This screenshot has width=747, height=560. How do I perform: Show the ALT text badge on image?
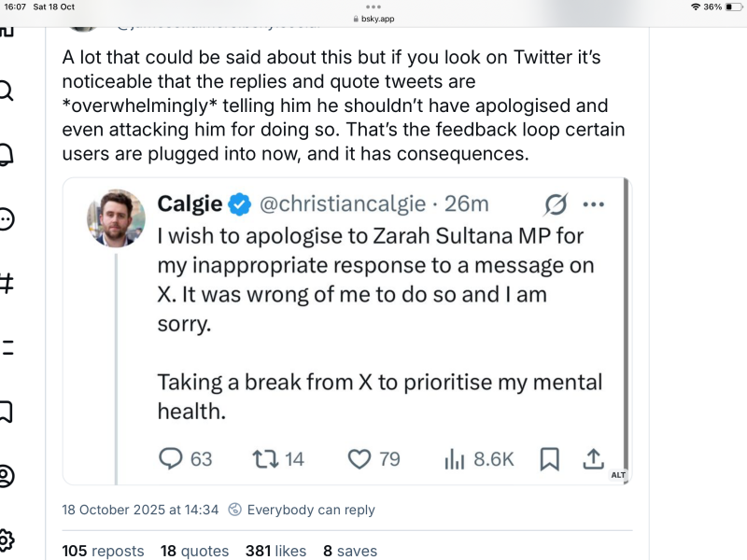click(x=618, y=475)
